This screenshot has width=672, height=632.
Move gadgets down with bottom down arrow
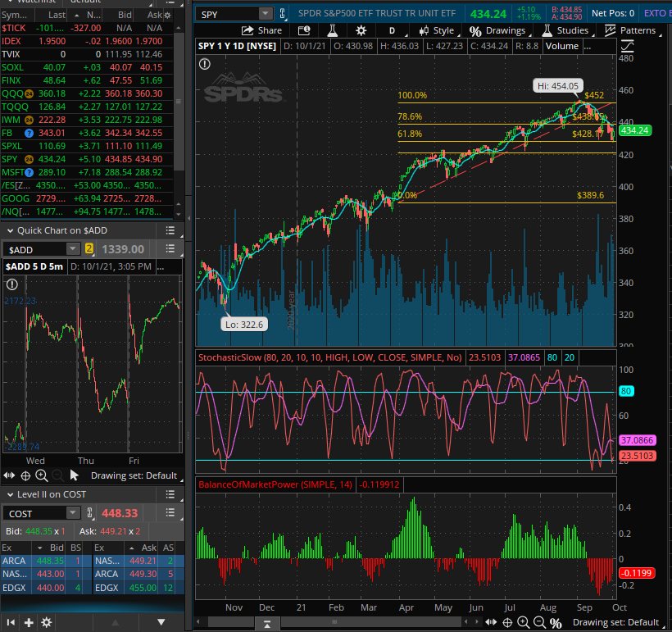point(161,622)
